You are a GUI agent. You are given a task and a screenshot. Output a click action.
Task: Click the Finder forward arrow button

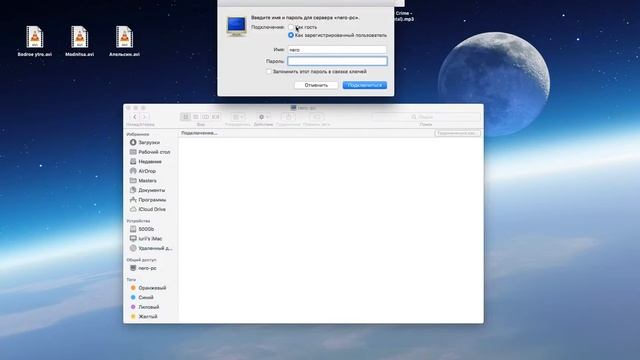[144, 117]
